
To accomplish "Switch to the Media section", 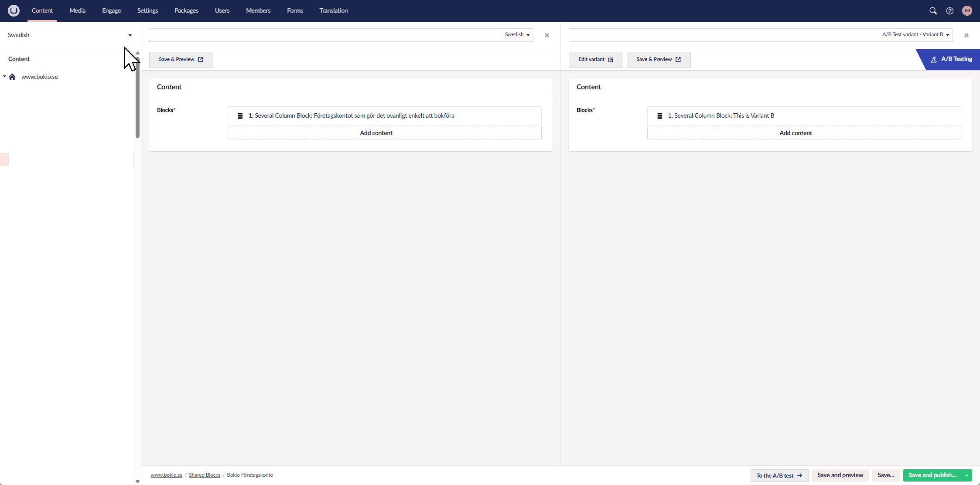I will tap(77, 10).
